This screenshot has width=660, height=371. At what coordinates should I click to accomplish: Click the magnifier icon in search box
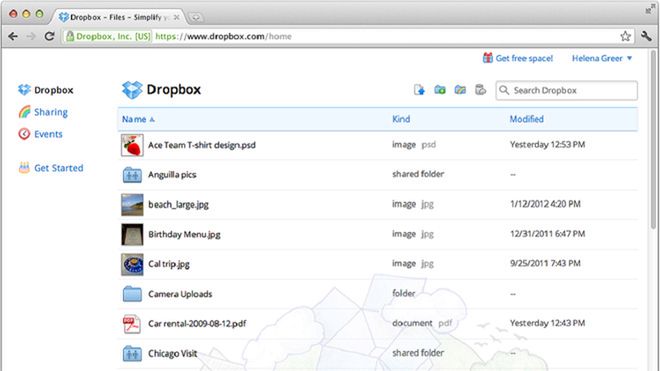pos(504,90)
